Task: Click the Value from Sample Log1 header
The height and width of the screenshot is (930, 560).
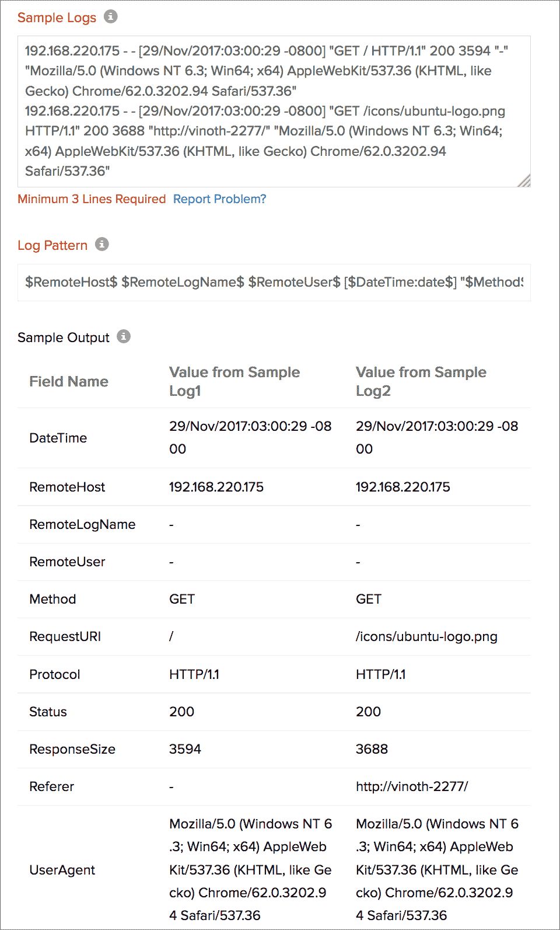Action: [x=235, y=382]
